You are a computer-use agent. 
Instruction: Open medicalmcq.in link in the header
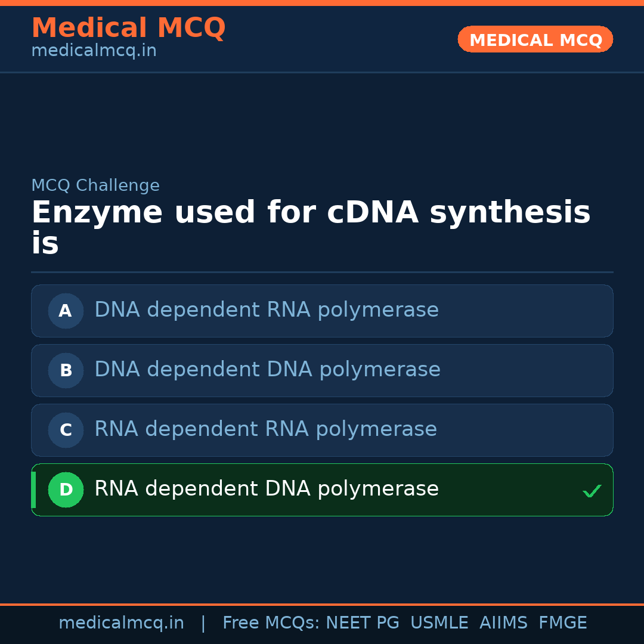pos(94,51)
